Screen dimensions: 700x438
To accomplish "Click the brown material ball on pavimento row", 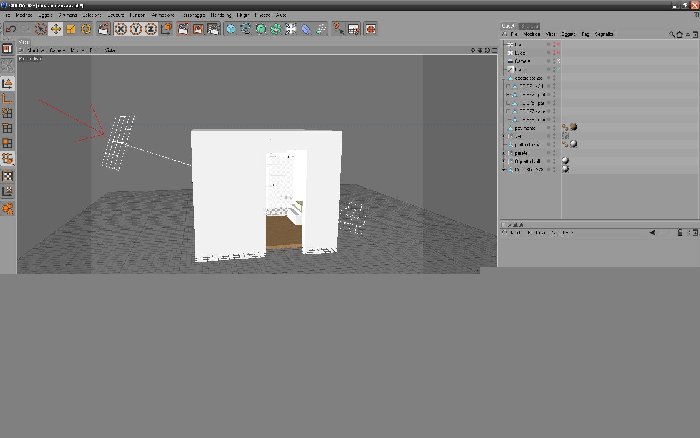I will pos(573,127).
